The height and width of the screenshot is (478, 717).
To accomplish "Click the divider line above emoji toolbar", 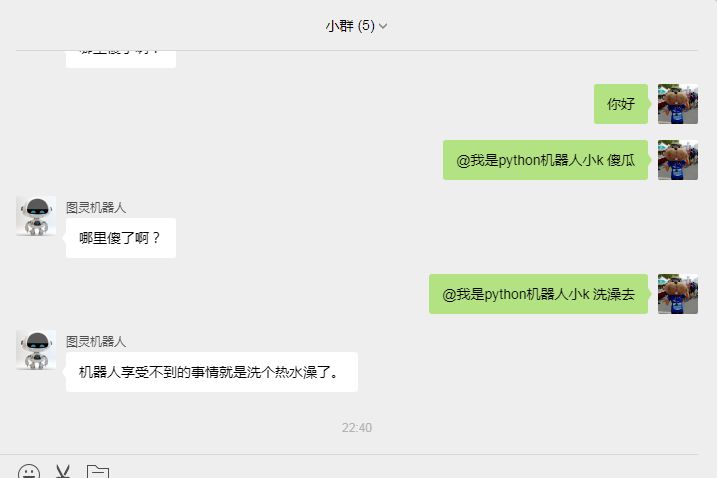I will [349, 455].
